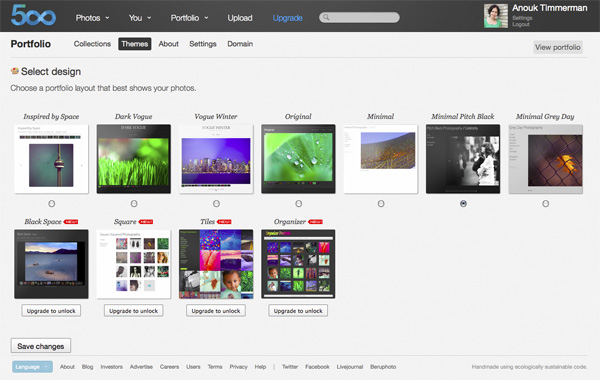Screen dimensions: 600x380
Task: Open the footer Privacy link
Action: pos(238,367)
